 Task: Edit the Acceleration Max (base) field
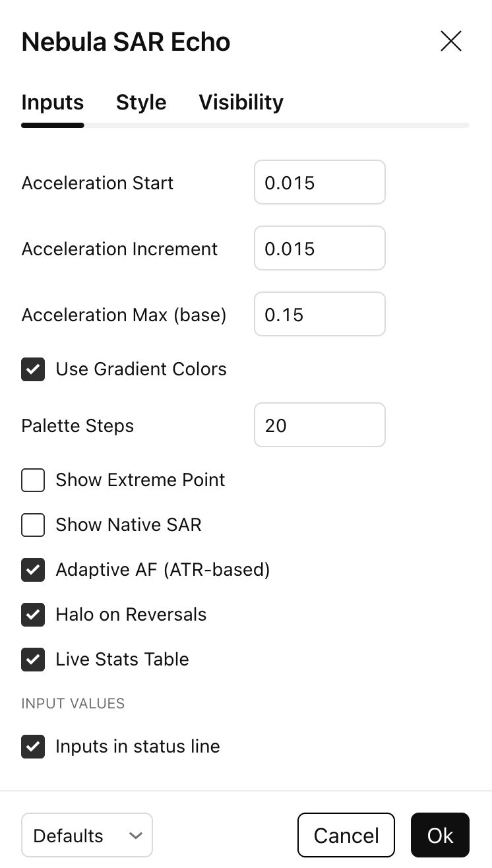[320, 315]
